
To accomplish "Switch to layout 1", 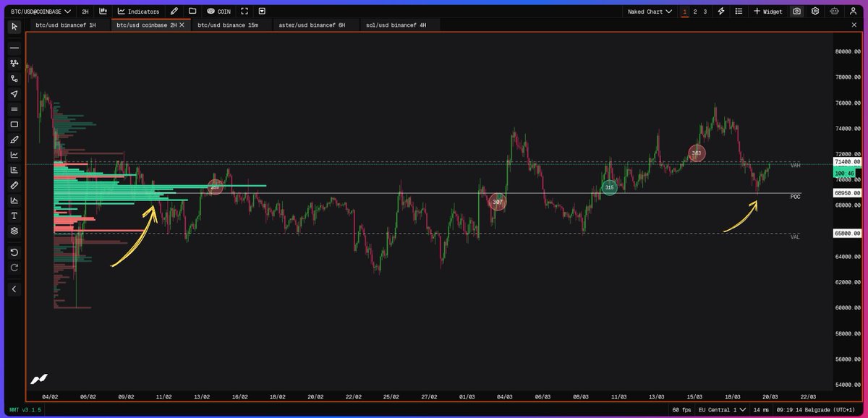I will point(685,12).
